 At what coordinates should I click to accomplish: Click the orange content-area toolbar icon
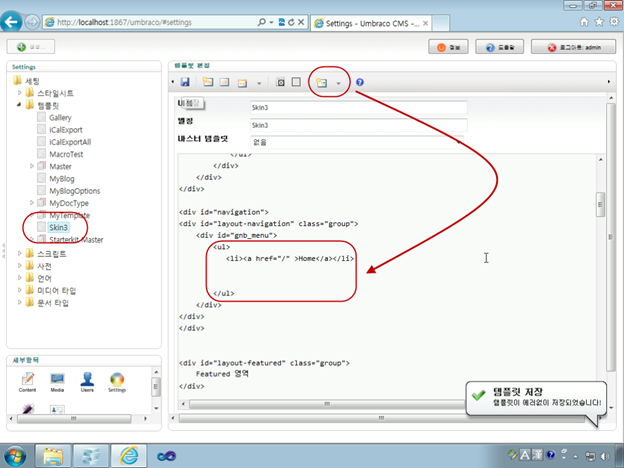(242, 83)
